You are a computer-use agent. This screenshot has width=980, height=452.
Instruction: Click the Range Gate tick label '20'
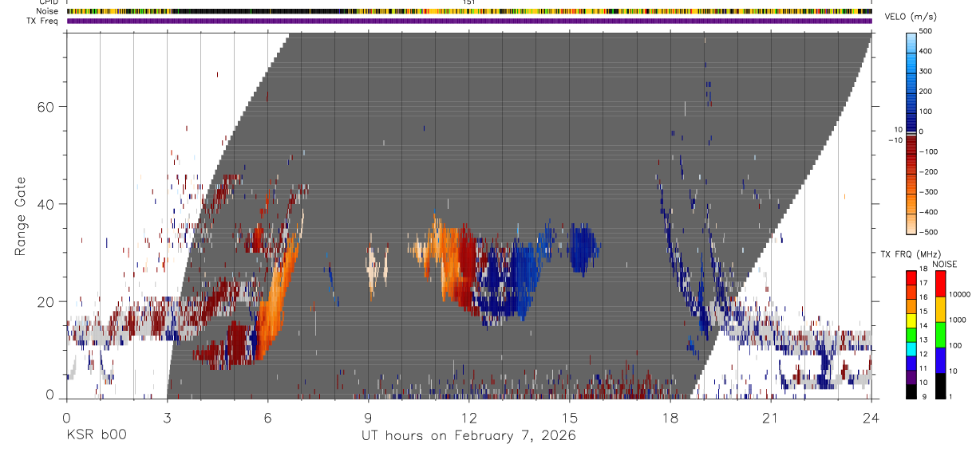coord(47,302)
